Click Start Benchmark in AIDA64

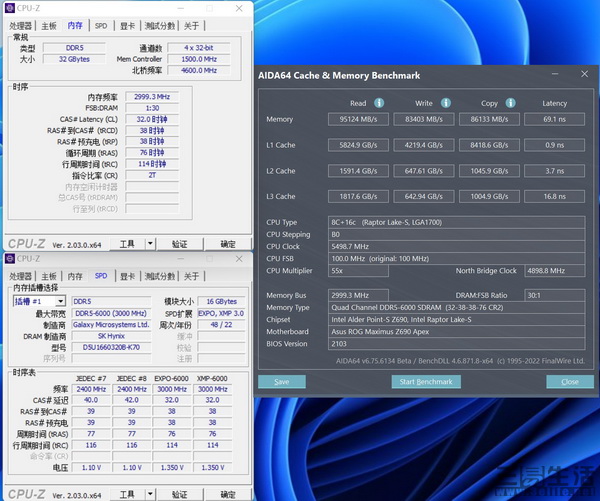[x=426, y=382]
